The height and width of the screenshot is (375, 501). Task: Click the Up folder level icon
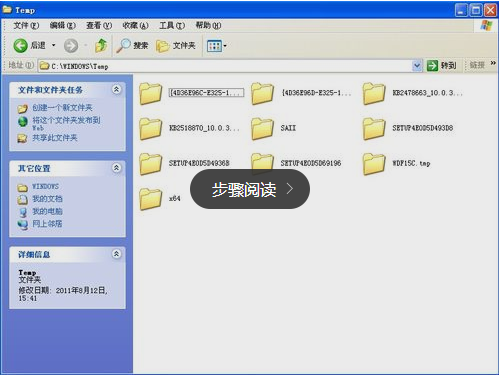(x=101, y=45)
